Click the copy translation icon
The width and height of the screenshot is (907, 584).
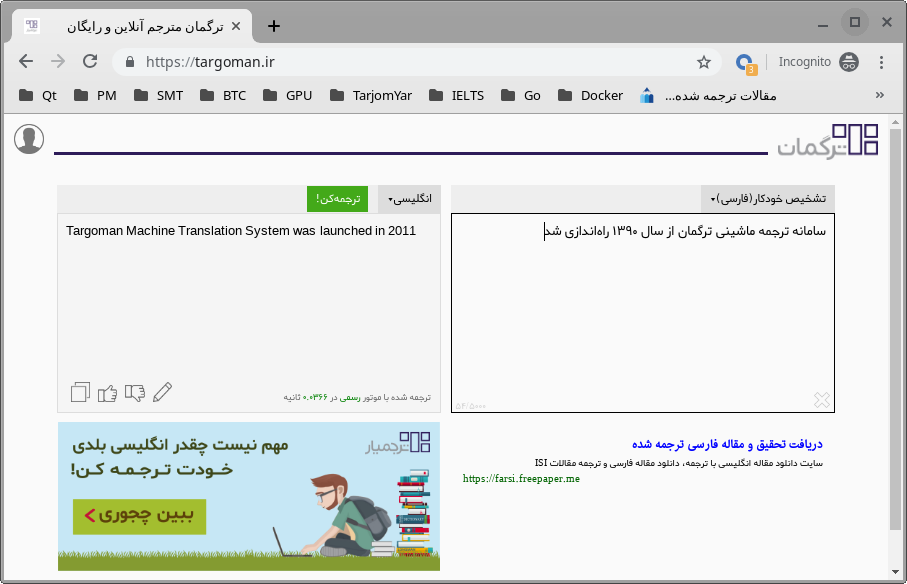[80, 392]
